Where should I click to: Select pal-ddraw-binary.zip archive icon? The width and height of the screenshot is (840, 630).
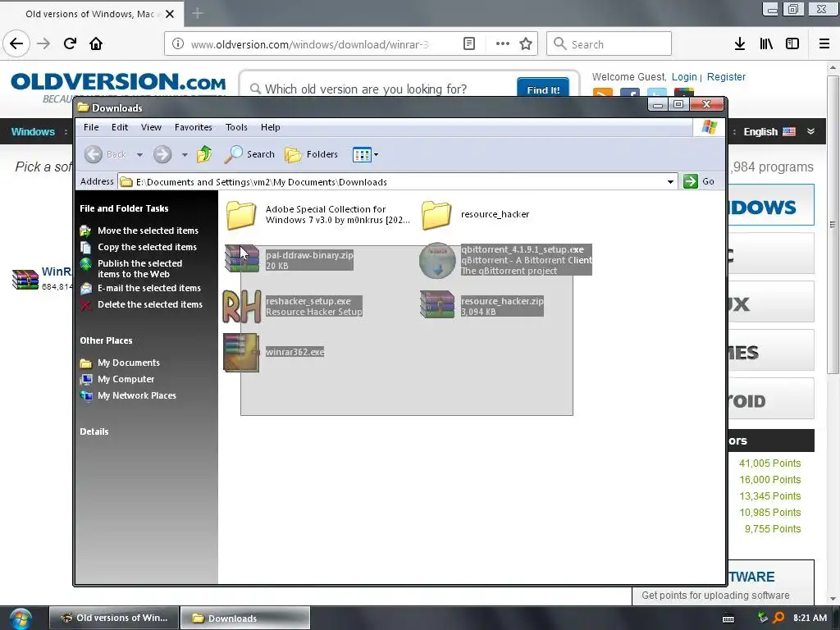[x=242, y=258]
